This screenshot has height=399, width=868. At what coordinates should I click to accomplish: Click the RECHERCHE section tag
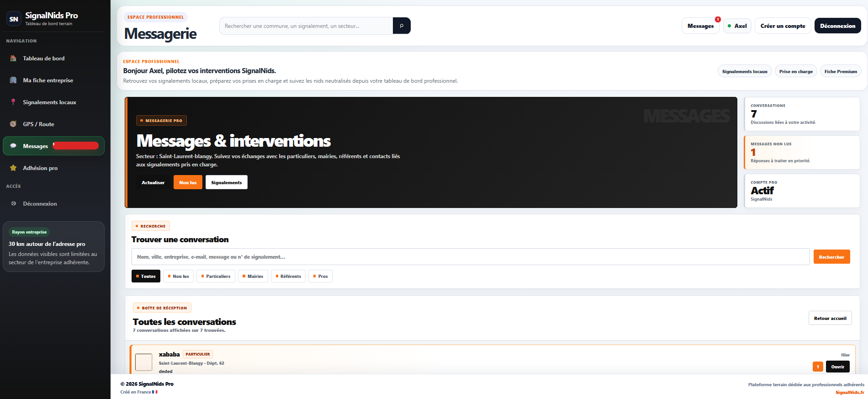point(151,226)
